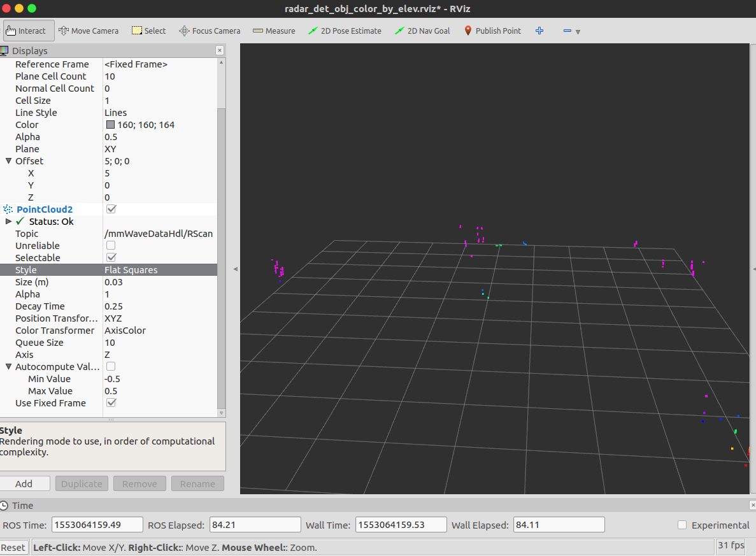Activate the Move Camera tool
This screenshot has height=556, width=756.
(88, 30)
